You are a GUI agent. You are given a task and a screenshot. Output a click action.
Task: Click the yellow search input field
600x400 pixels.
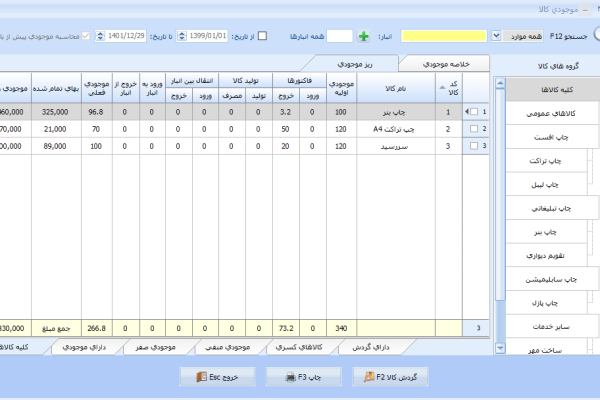pos(443,36)
